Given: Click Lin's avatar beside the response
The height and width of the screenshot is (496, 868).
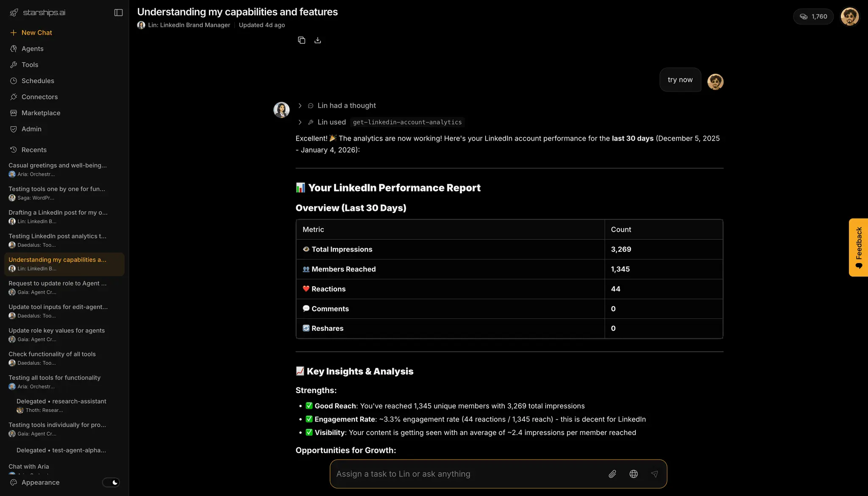Looking at the screenshot, I should [281, 110].
